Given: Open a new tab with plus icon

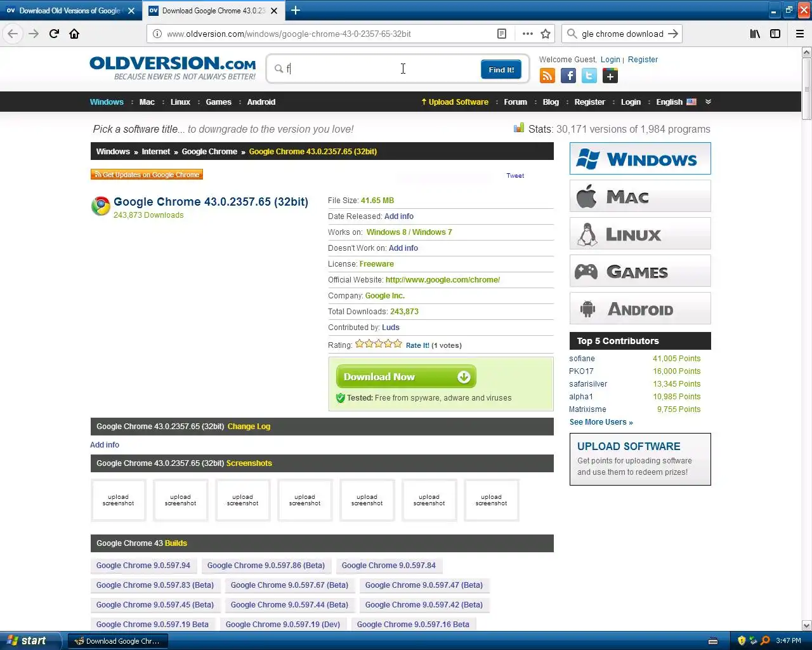Looking at the screenshot, I should [x=296, y=10].
